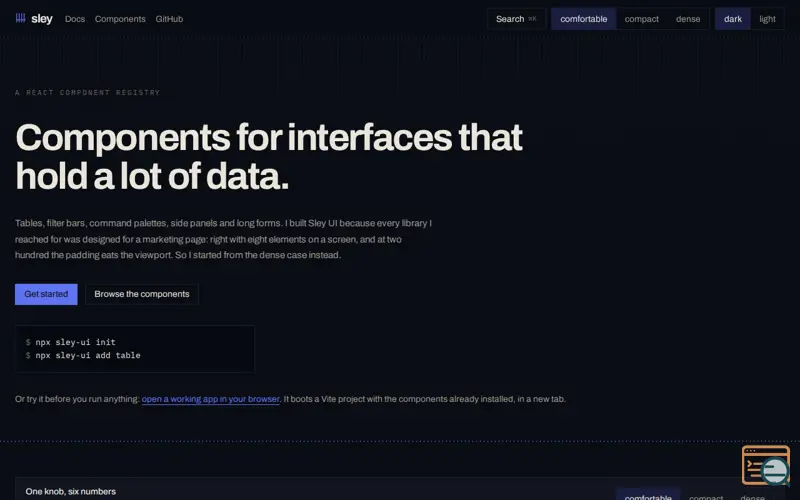
Task: Select comfortable density in header
Action: tap(584, 19)
